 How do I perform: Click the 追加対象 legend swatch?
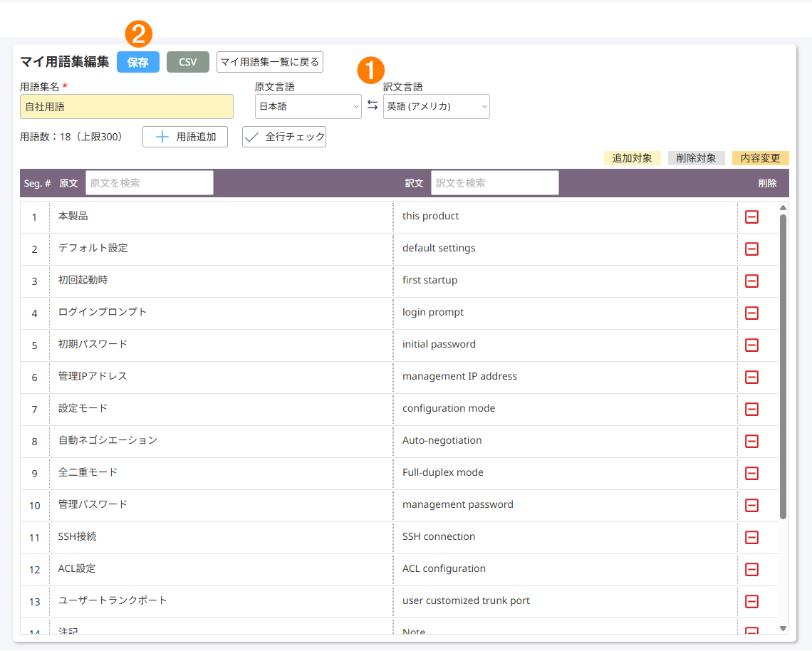[x=633, y=158]
